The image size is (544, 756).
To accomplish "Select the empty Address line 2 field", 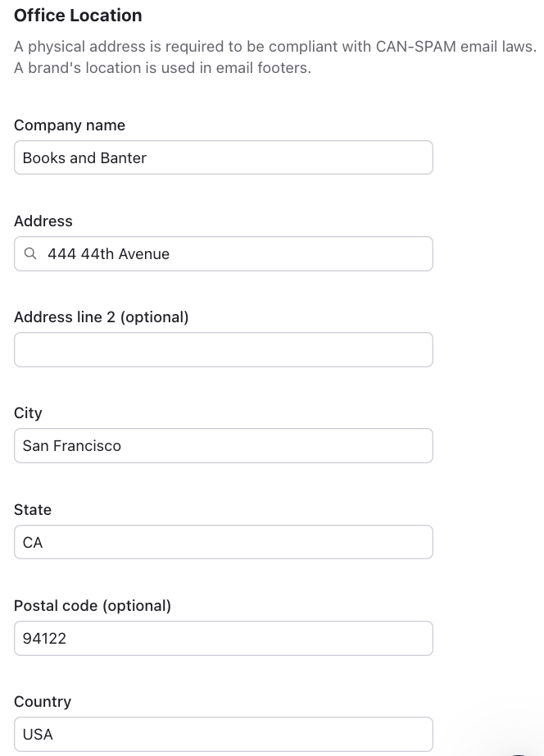I will click(x=223, y=350).
